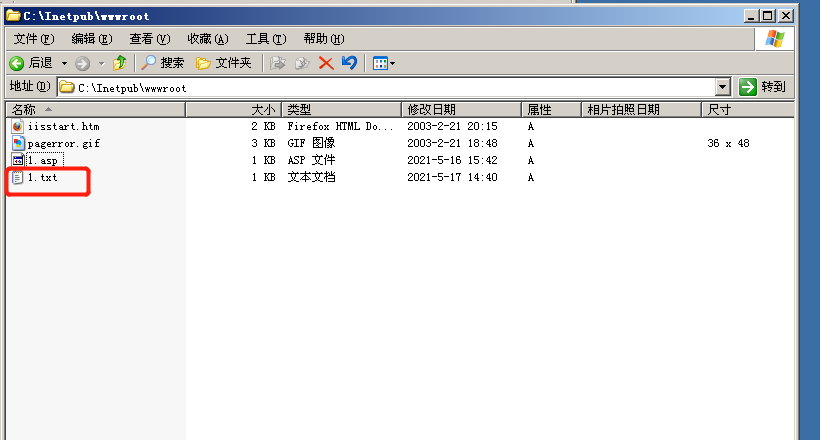Sort by 属性 column header
Screen dimensions: 820x440
point(552,110)
